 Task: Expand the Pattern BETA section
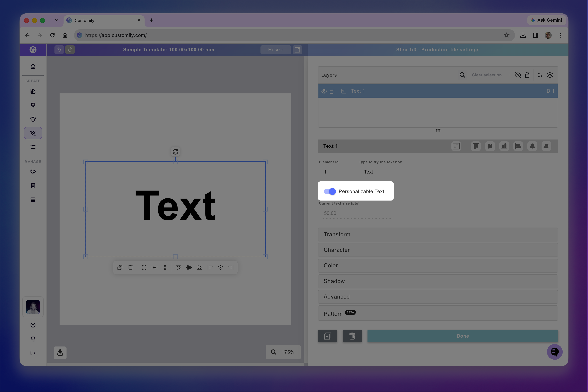[x=438, y=313]
